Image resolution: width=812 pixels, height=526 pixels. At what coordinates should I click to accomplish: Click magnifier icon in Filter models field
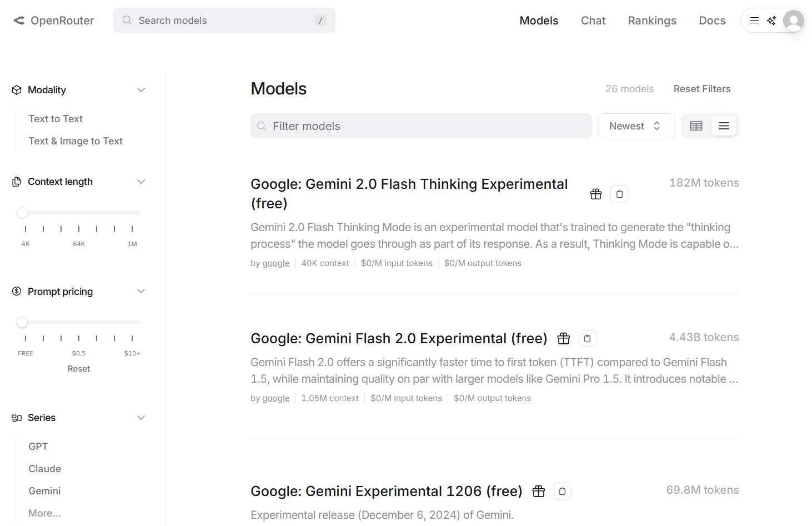click(262, 126)
